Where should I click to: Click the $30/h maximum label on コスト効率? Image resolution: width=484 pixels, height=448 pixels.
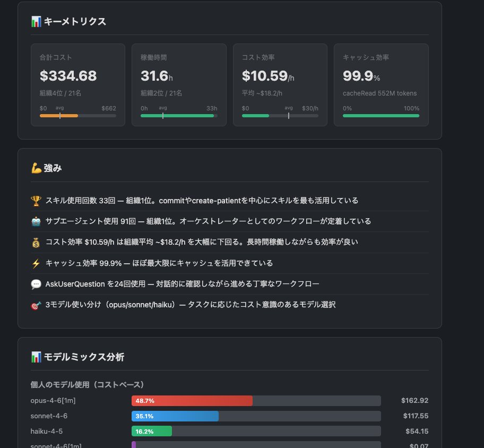tap(310, 108)
